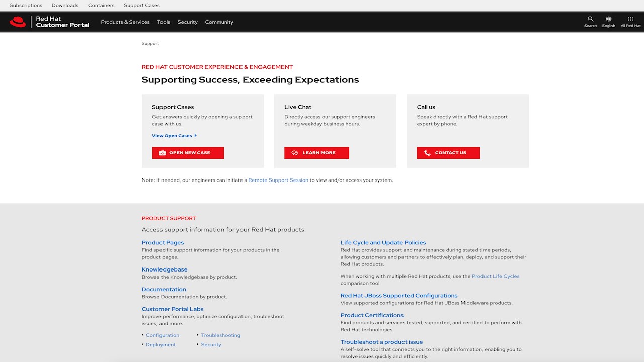Click the Red Hat fedora logo

point(18,22)
